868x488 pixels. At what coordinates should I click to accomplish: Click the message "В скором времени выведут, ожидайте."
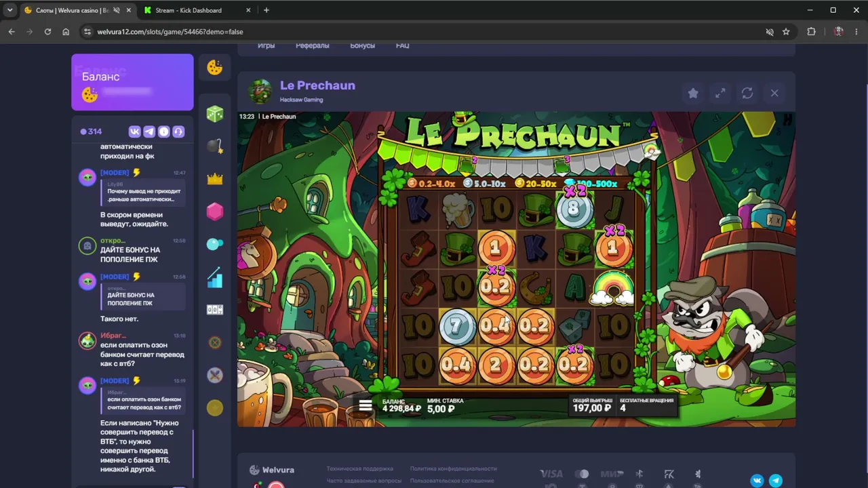(134, 219)
